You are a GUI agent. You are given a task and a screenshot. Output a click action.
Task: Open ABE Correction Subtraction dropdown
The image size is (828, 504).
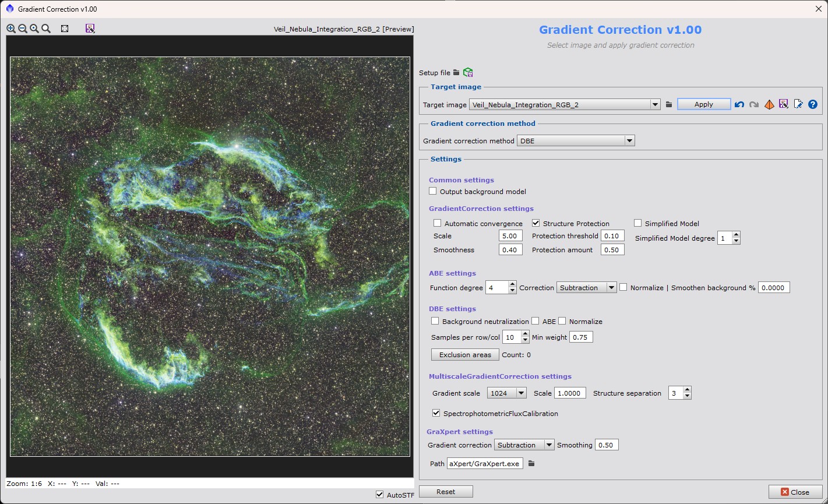tap(586, 287)
